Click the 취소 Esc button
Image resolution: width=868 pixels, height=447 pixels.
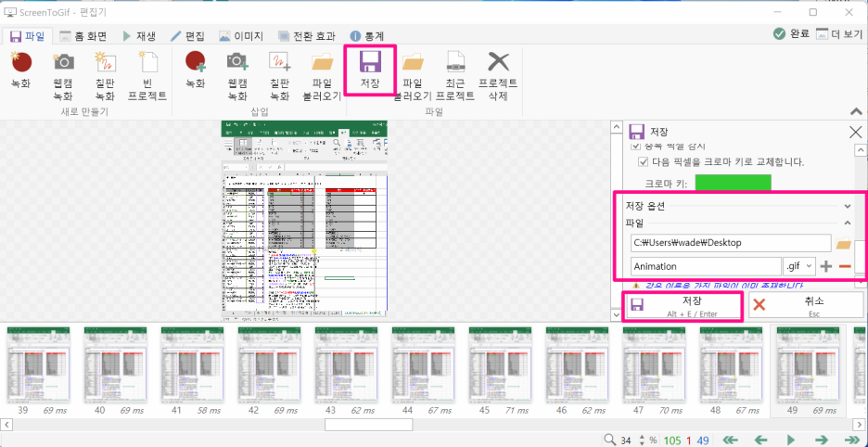point(806,306)
